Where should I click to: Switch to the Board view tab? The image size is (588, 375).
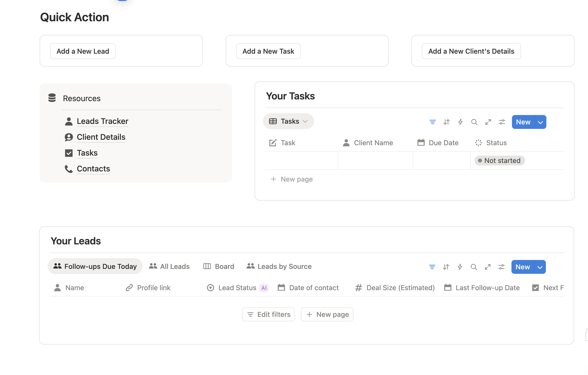[219, 266]
